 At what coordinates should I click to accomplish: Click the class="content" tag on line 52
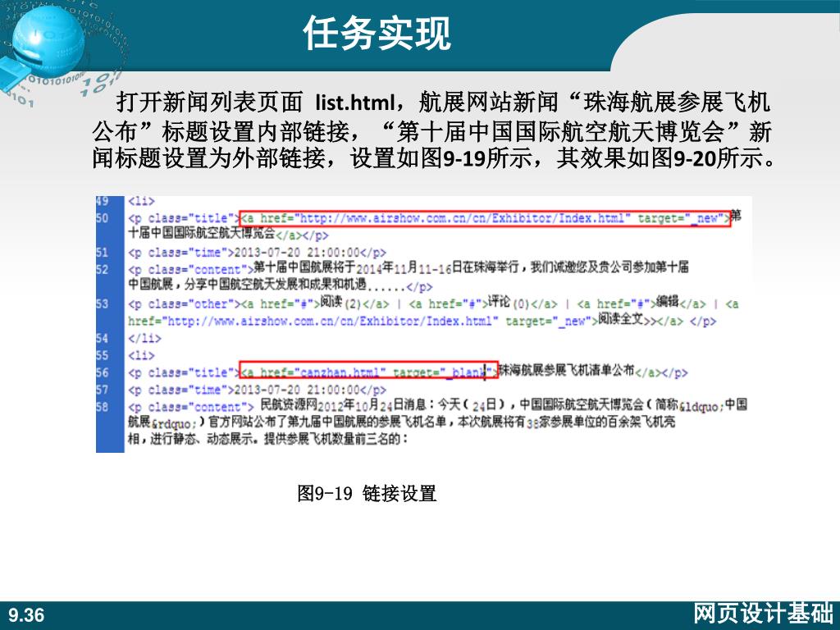coord(190,269)
